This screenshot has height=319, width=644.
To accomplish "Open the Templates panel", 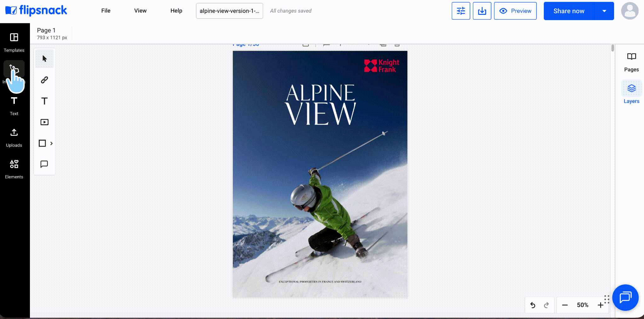I will pyautogui.click(x=14, y=42).
